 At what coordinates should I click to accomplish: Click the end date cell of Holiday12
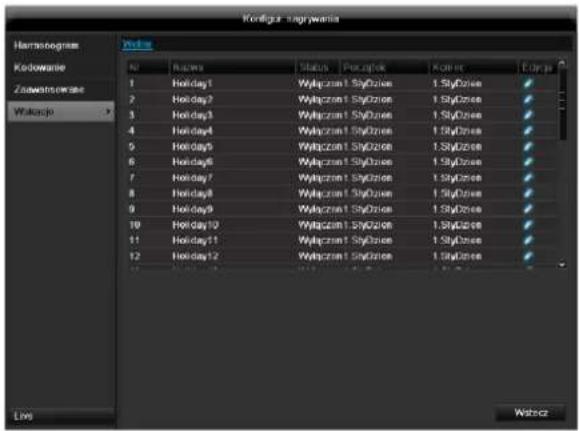tap(457, 256)
